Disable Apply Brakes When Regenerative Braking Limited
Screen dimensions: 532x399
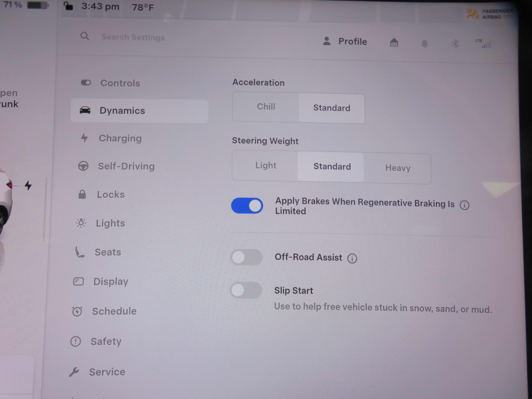coord(247,206)
